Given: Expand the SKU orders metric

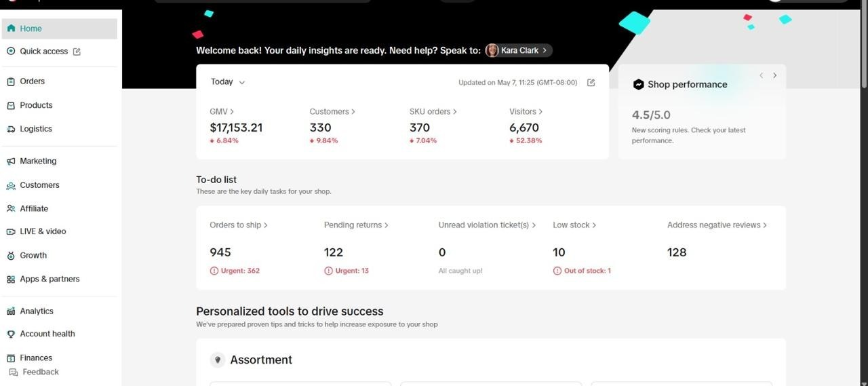Looking at the screenshot, I should click(433, 111).
